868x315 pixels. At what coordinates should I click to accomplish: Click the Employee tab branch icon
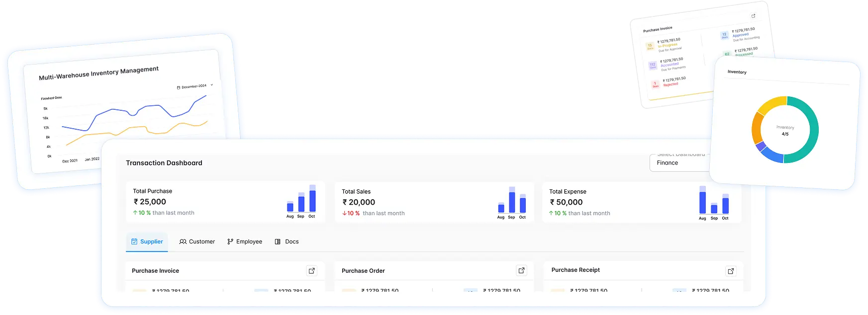230,242
